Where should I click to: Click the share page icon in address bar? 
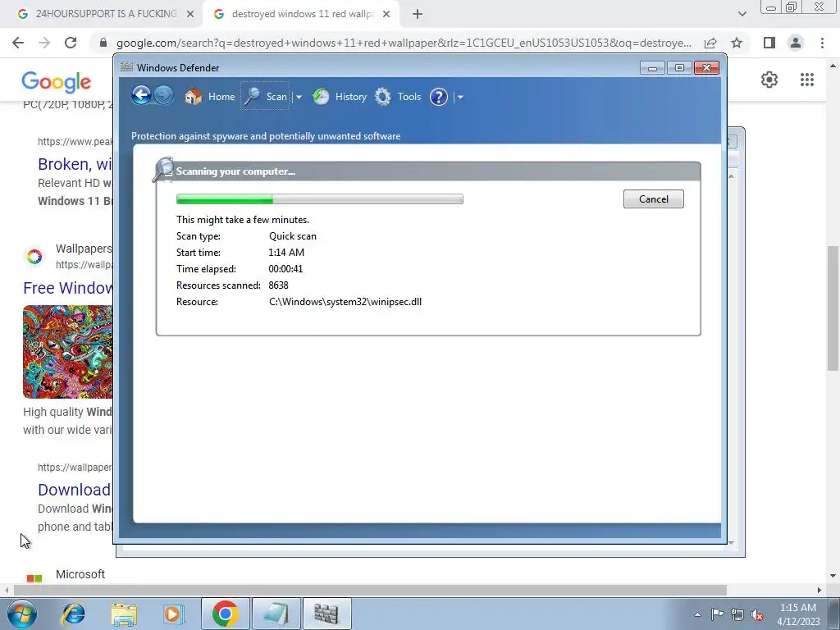click(x=710, y=43)
